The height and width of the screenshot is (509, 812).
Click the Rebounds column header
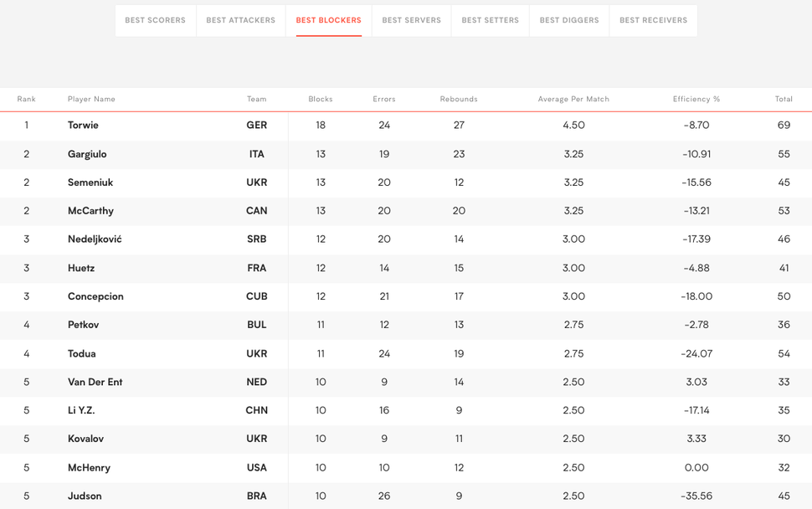(459, 99)
